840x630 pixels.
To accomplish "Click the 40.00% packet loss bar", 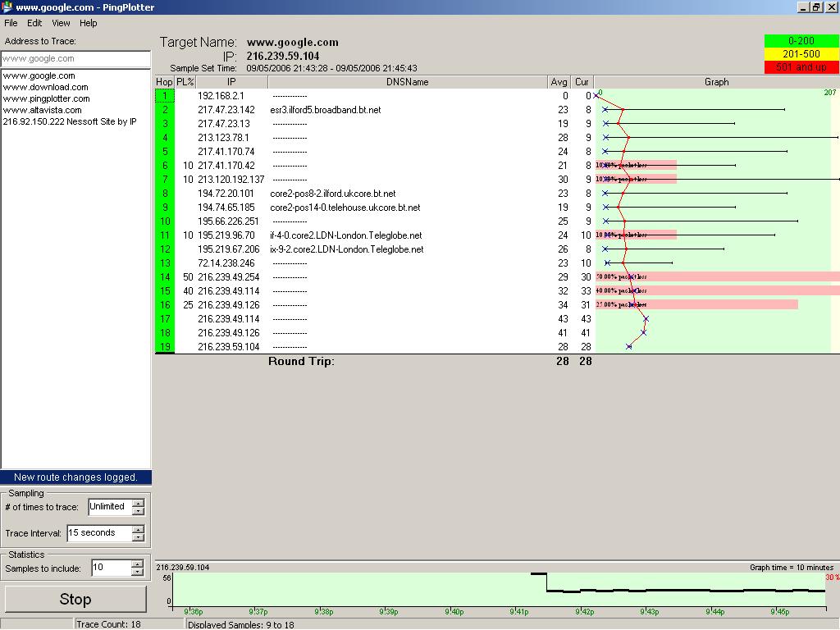I will 717,291.
